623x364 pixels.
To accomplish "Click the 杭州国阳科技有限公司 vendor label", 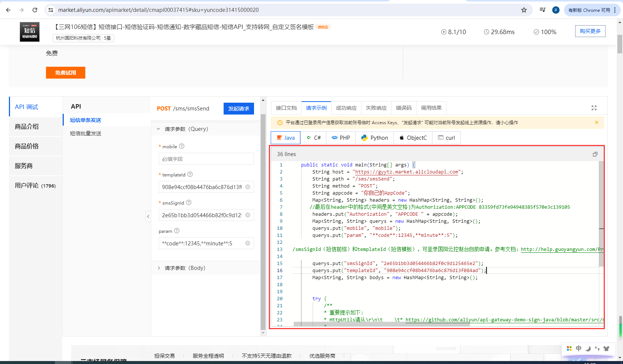I will point(78,38).
